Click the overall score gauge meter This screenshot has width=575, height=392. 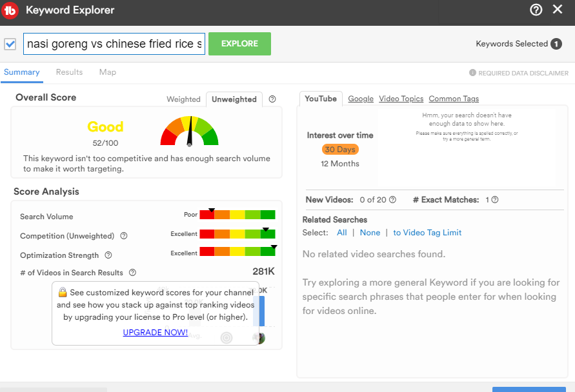189,131
